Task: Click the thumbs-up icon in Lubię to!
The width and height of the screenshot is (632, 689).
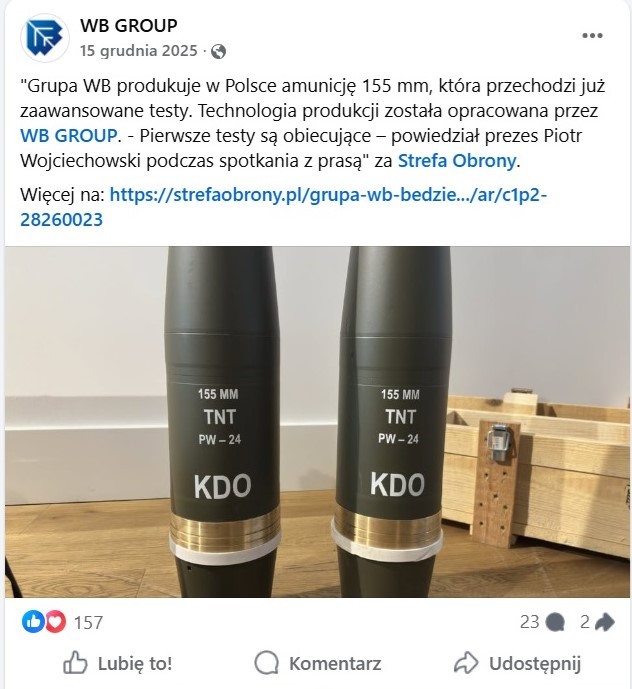Action: tap(75, 663)
